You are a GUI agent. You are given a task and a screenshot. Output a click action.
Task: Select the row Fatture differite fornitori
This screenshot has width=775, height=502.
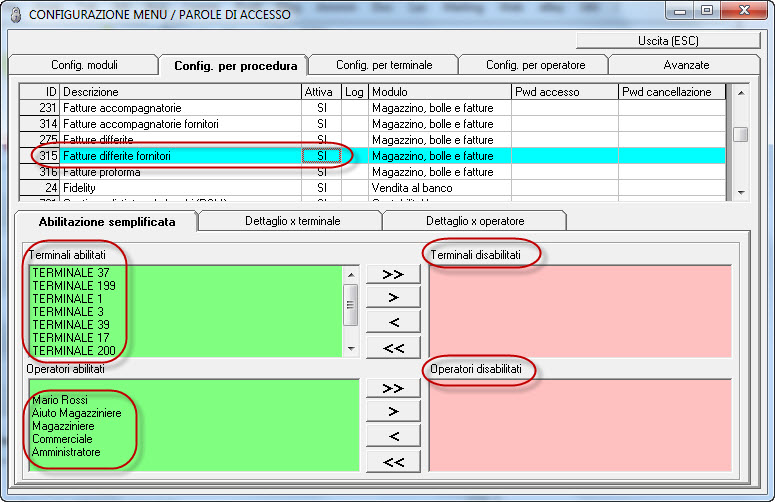tap(372, 156)
